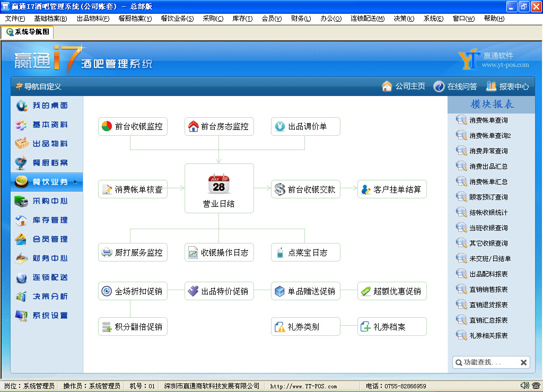
Task: Open the 营业日结 calendar icon
Action: point(218,184)
